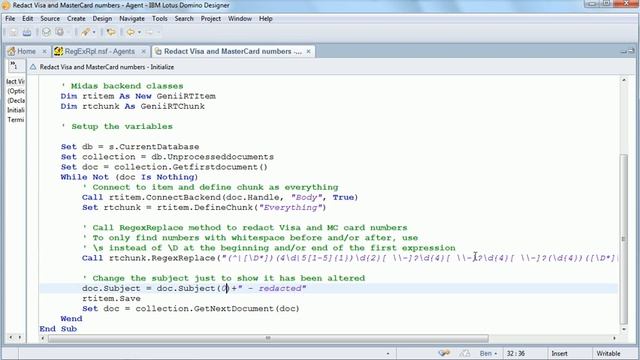Click the 'Dim rtchunk As GeniiRTChunk' line
The image size is (640, 360).
tap(133, 106)
